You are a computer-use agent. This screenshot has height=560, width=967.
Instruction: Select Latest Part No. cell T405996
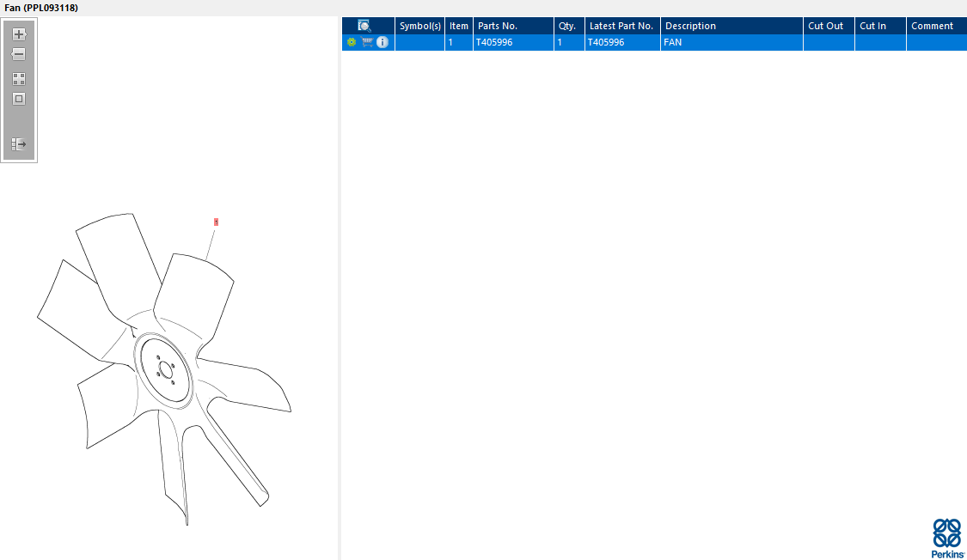click(x=622, y=42)
